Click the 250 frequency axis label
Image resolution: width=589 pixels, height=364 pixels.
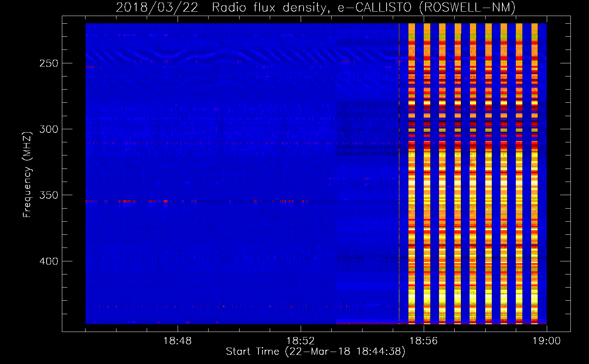[x=49, y=63]
